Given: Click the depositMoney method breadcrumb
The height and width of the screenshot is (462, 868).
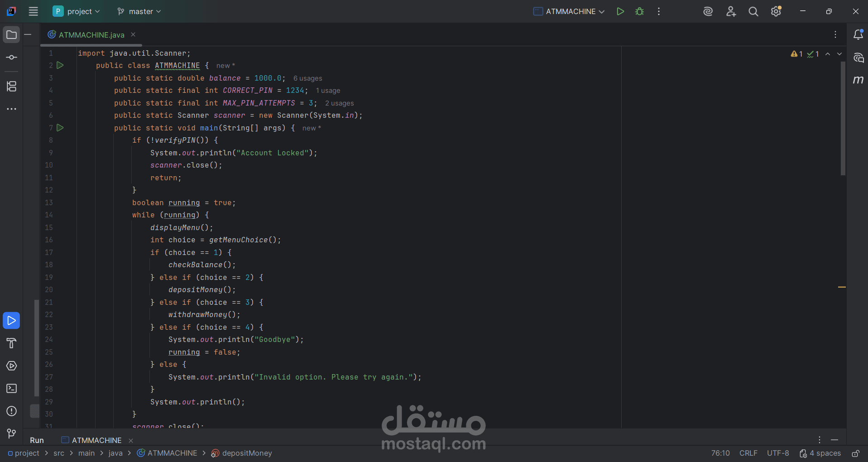Looking at the screenshot, I should (x=242, y=453).
